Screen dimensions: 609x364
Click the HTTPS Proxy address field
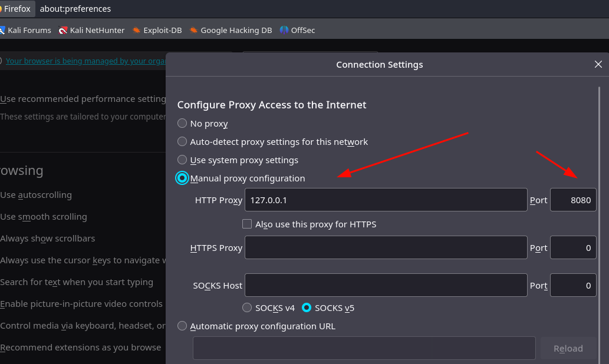386,247
